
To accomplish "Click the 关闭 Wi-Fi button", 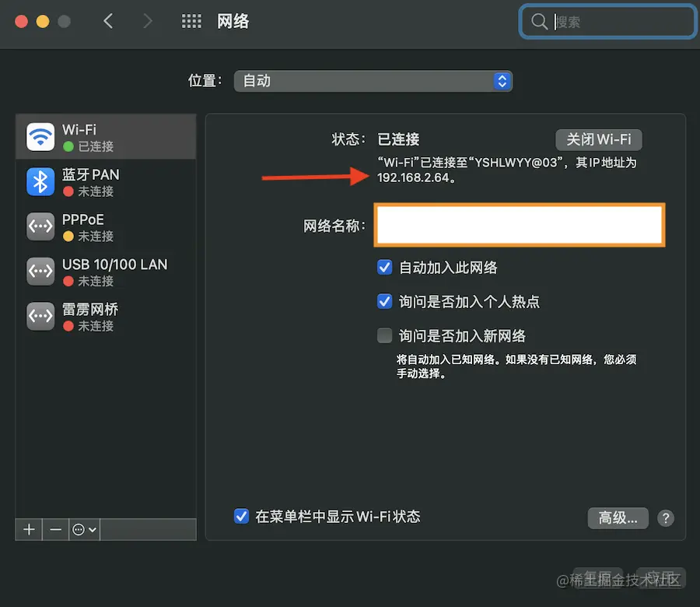I will (x=598, y=140).
